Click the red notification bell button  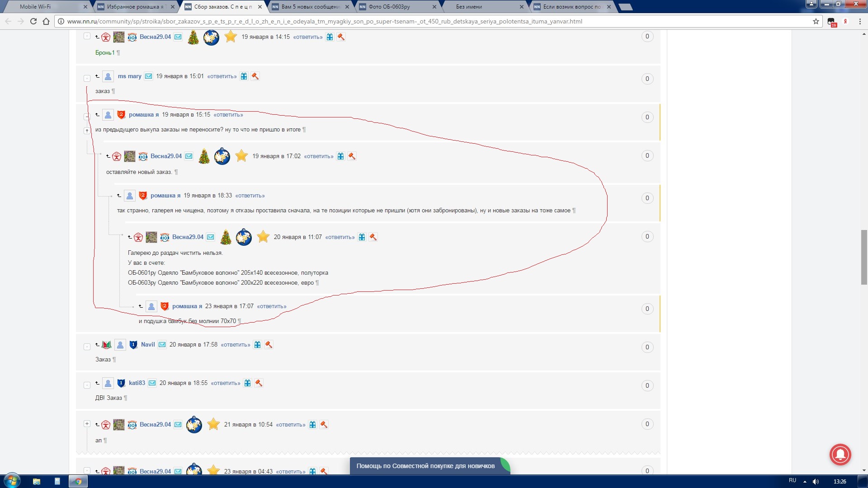coord(840,454)
